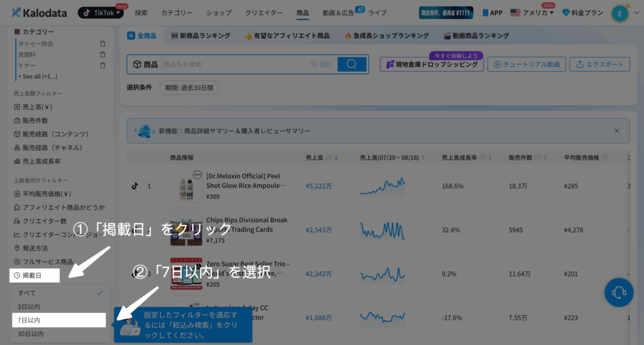Open the APP download link
This screenshot has height=345, width=644.
(492, 13)
